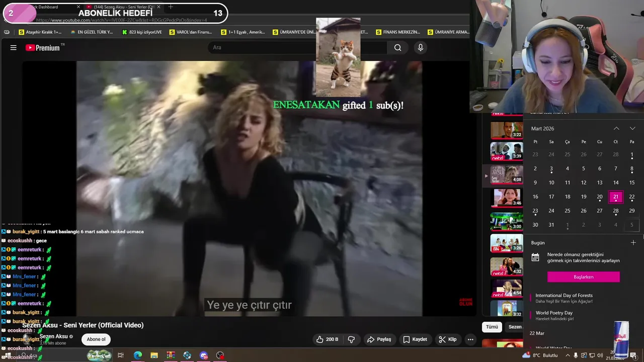Image resolution: width=644 pixels, height=362 pixels.
Task: Select March 8 in calendar
Action: pos(632,169)
